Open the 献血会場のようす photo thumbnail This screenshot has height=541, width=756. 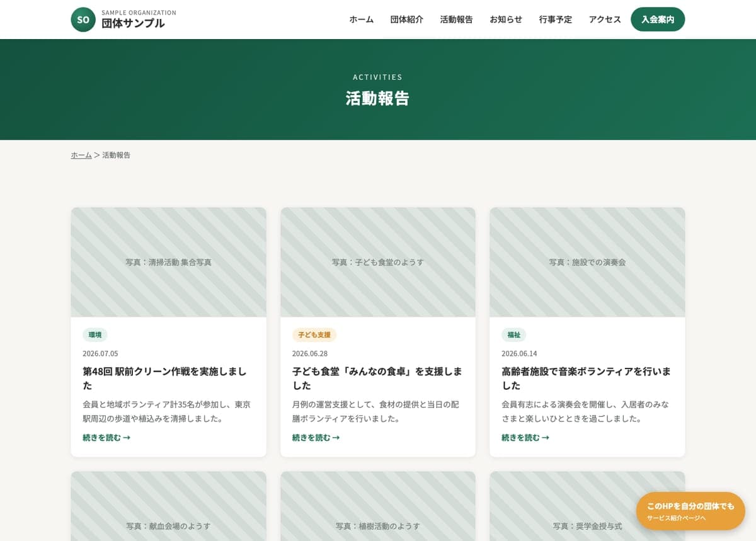point(168,506)
